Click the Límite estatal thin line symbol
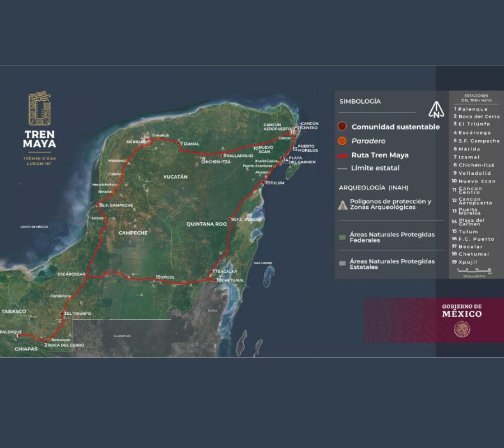 (x=342, y=169)
